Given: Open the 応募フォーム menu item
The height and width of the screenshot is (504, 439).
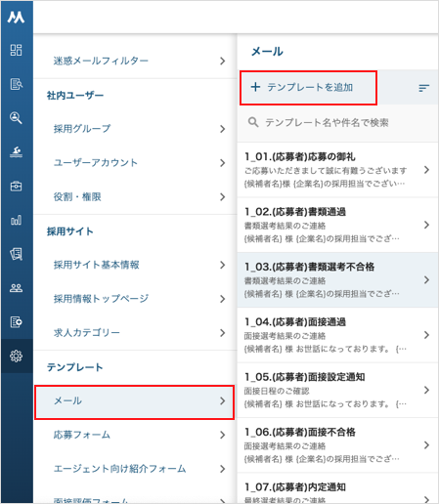Looking at the screenshot, I should pos(135,435).
